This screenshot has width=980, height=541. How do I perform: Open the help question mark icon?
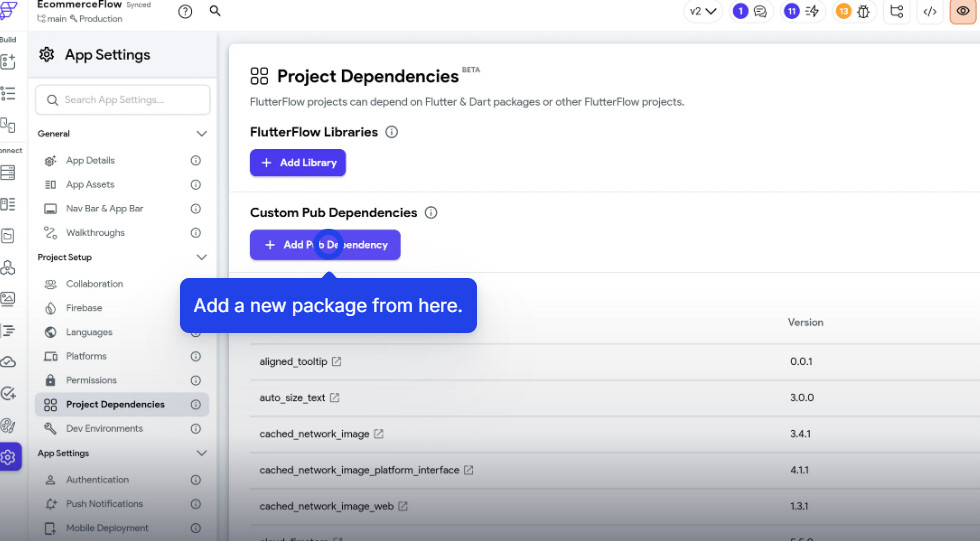pyautogui.click(x=185, y=11)
